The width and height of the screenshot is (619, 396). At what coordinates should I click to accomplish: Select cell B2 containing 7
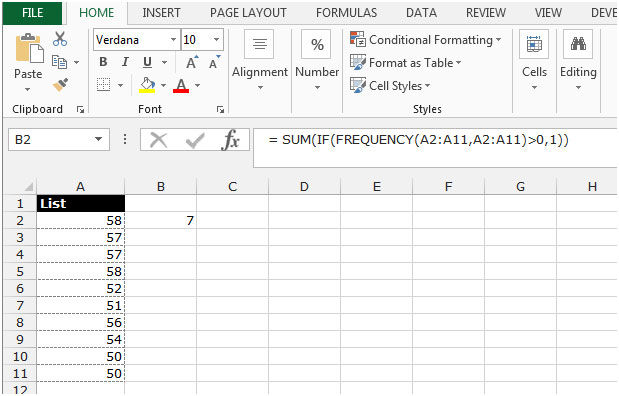click(161, 220)
